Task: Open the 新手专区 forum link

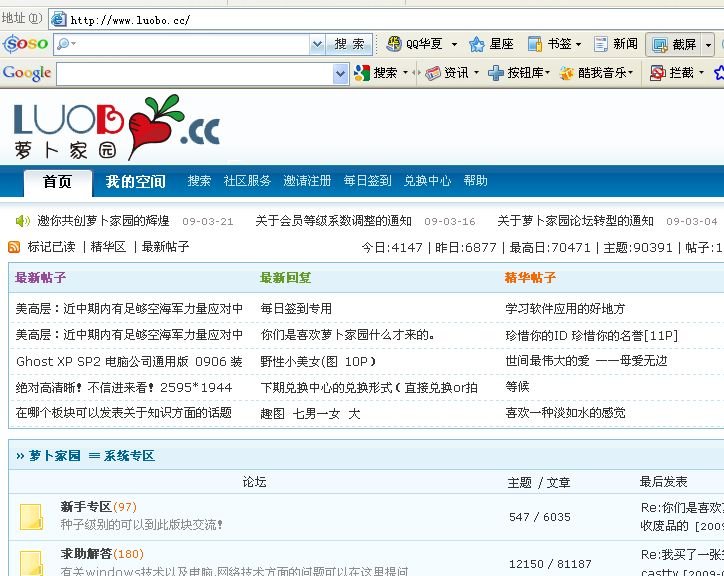Action: (86, 507)
